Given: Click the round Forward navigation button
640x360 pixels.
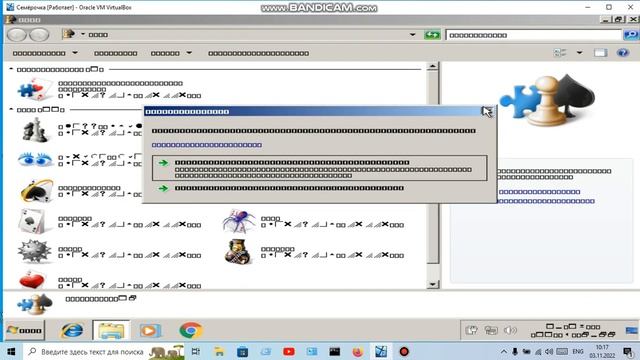Looking at the screenshot, I should 39,35.
